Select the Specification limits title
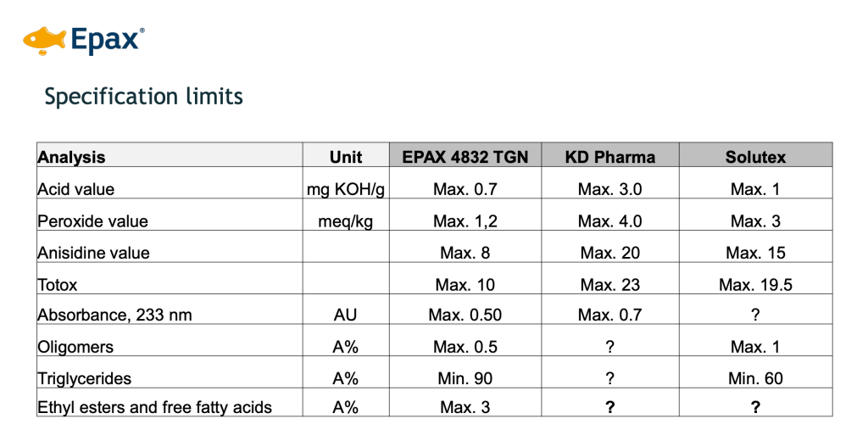Screen dimensions: 868x441 click(x=144, y=97)
